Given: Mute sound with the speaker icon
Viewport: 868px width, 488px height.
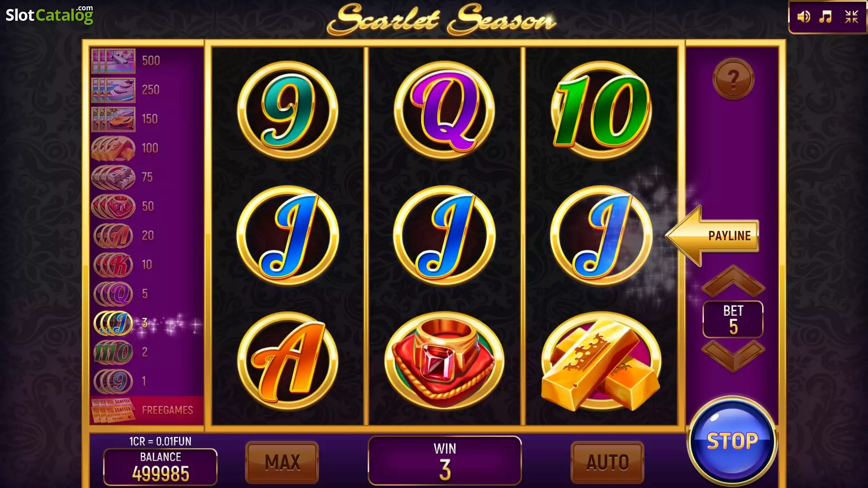Looking at the screenshot, I should pyautogui.click(x=803, y=17).
